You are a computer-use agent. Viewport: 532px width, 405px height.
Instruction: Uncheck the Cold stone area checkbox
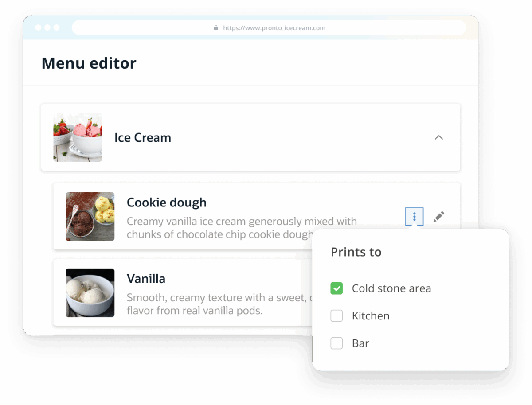point(336,288)
